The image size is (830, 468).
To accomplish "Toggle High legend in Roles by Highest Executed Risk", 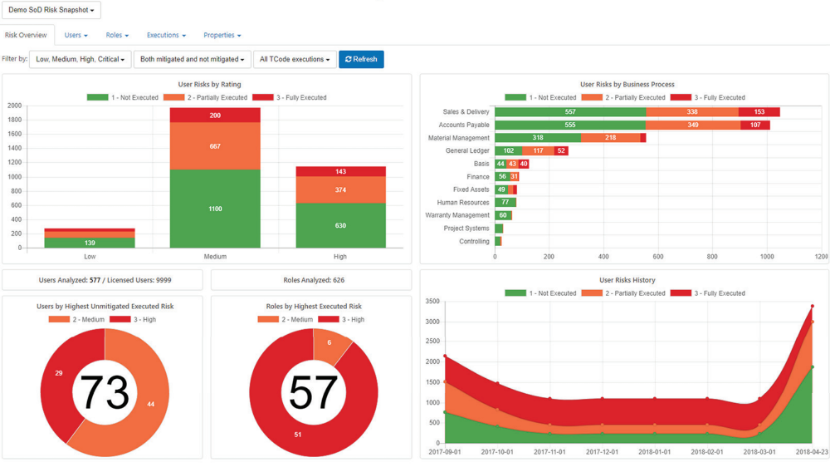I will 341,319.
